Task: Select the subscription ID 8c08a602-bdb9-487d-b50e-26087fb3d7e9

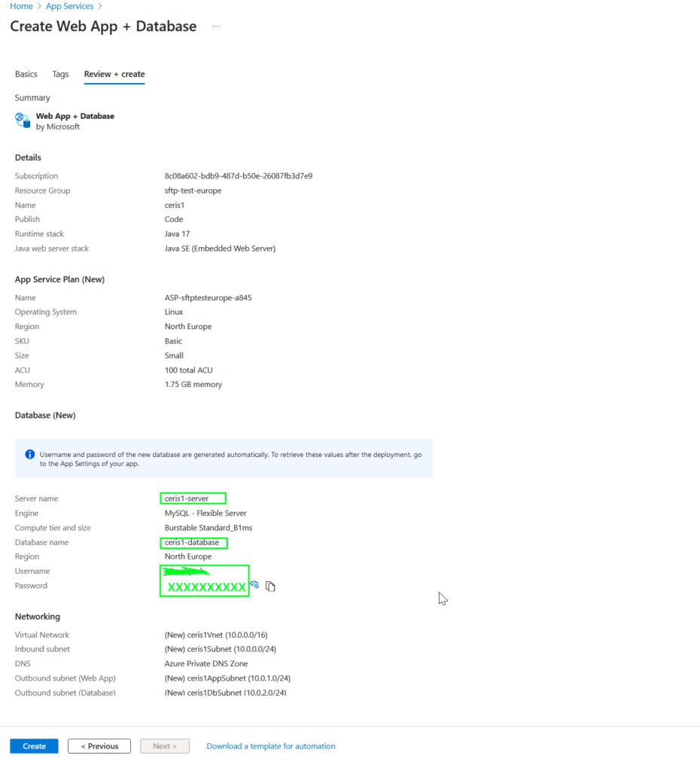Action: [239, 176]
